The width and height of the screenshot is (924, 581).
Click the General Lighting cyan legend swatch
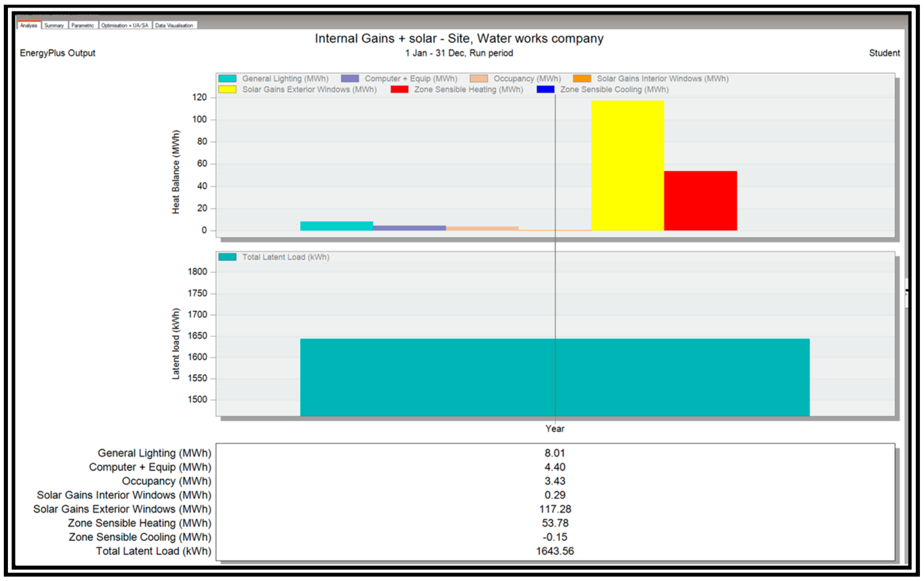[x=227, y=79]
